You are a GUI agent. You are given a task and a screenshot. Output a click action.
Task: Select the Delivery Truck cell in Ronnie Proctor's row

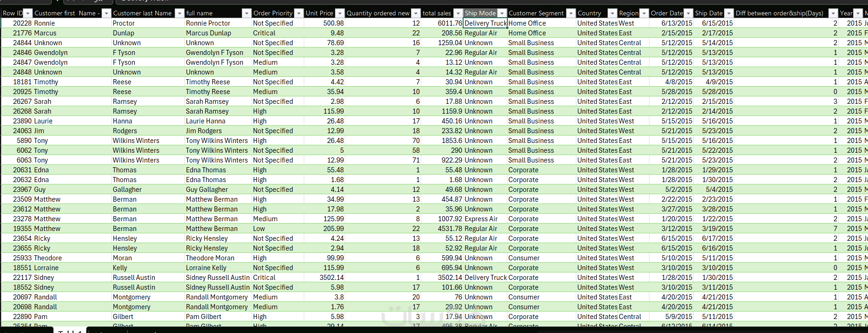click(485, 23)
